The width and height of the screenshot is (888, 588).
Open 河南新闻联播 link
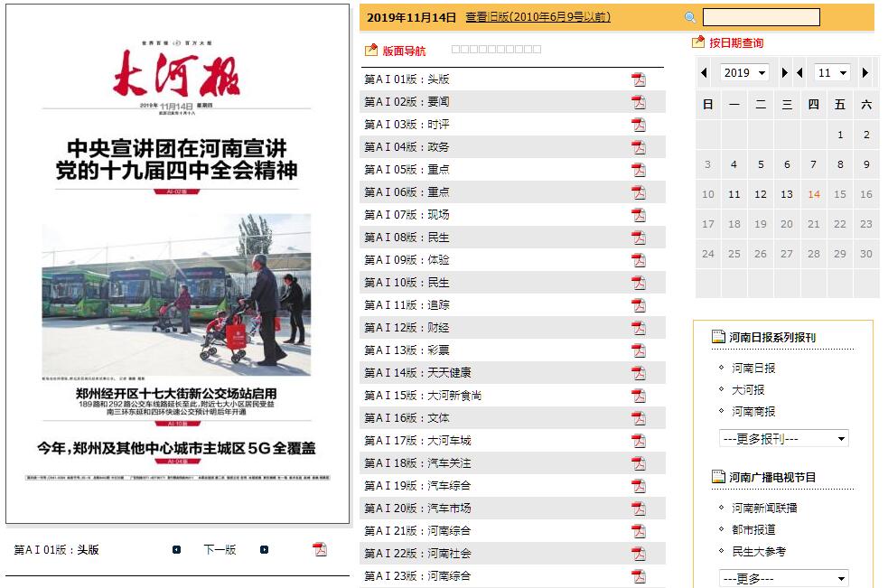pyautogui.click(x=764, y=509)
